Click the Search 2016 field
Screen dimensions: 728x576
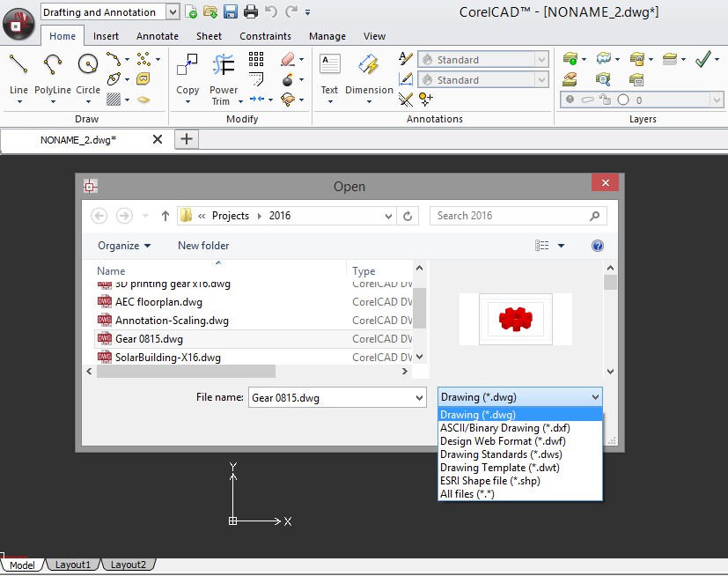[511, 216]
